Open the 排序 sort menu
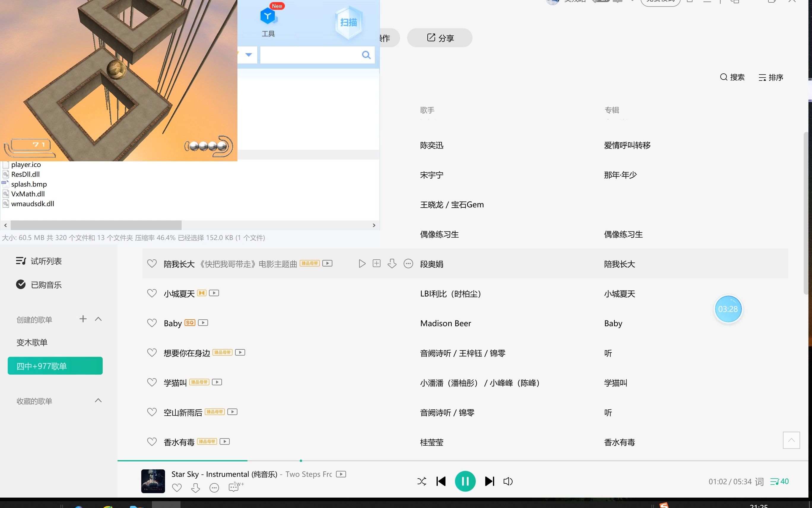This screenshot has height=508, width=812. coord(771,78)
